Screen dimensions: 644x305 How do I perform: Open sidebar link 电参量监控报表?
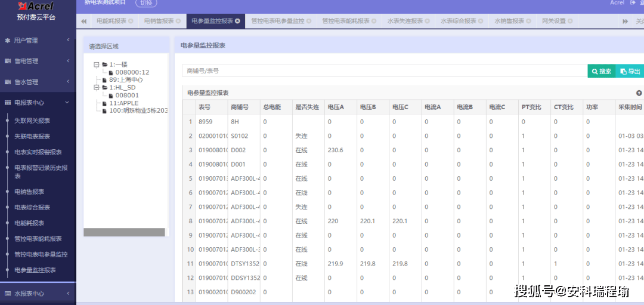(x=35, y=270)
